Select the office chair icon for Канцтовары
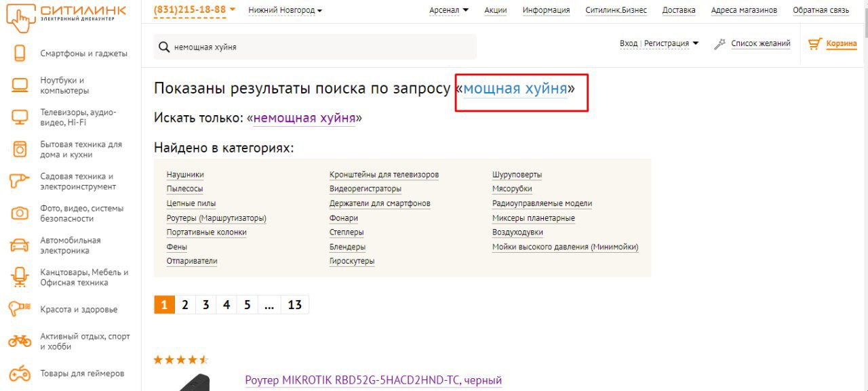The width and height of the screenshot is (868, 391). coord(20,277)
